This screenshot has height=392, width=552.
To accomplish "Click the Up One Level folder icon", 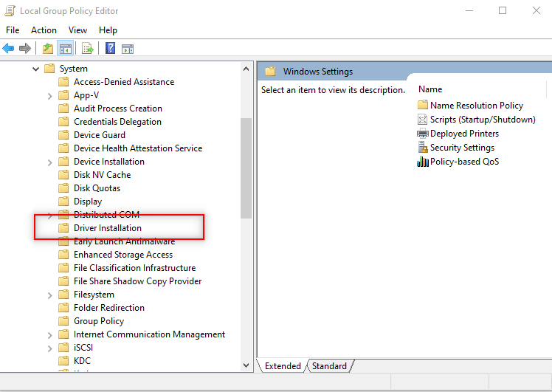I will 48,48.
